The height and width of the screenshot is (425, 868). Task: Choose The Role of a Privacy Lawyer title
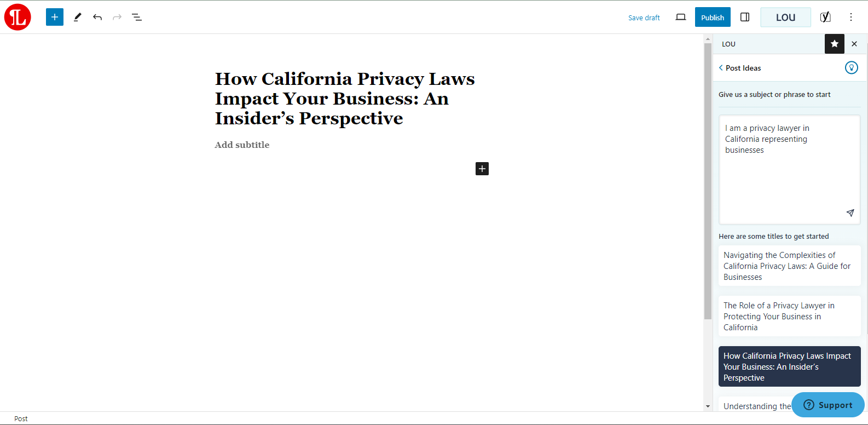789,317
